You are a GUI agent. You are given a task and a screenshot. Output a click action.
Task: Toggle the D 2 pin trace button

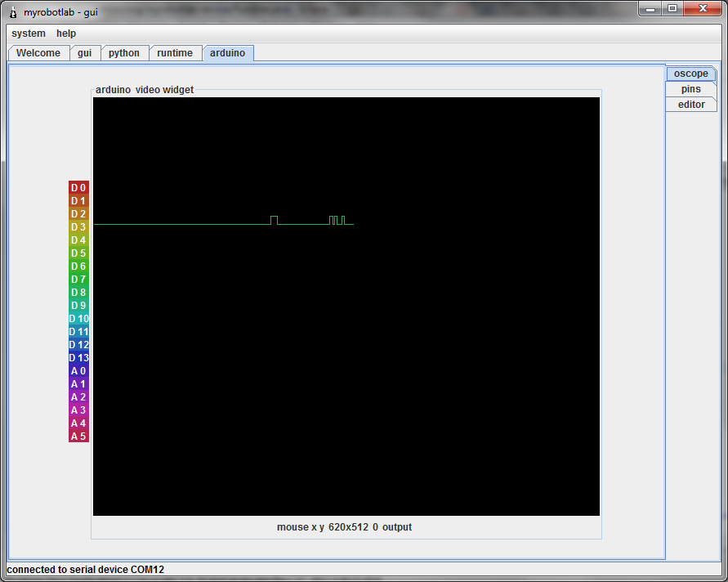pyautogui.click(x=78, y=213)
